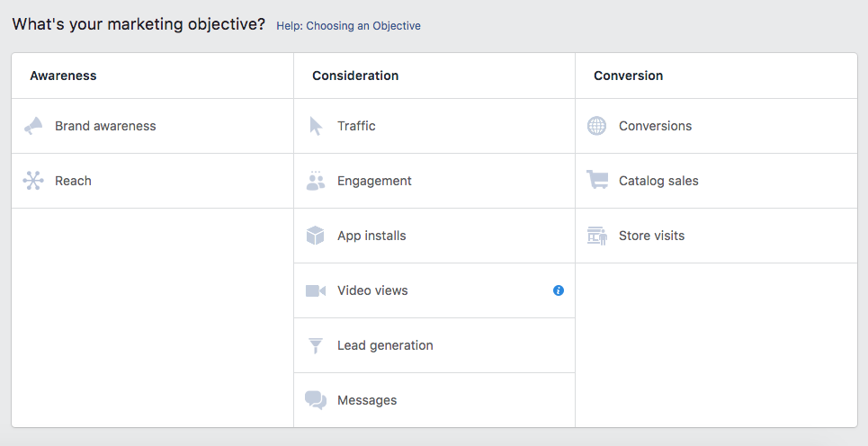The image size is (868, 446).
Task: Click the Awareness column header
Action: click(x=63, y=76)
